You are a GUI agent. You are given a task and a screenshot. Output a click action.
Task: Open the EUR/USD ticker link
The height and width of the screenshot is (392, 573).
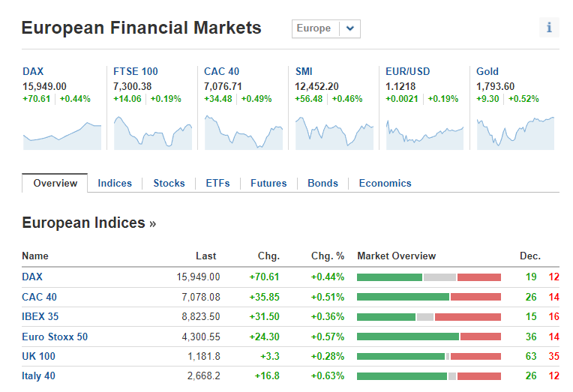click(x=408, y=71)
